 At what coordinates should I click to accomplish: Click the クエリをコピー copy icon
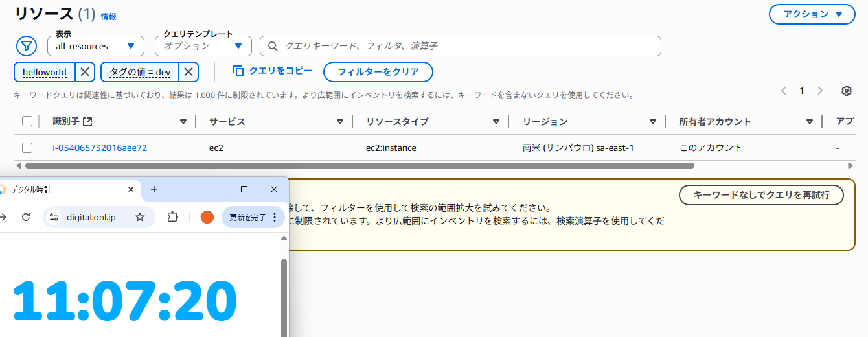tap(238, 71)
